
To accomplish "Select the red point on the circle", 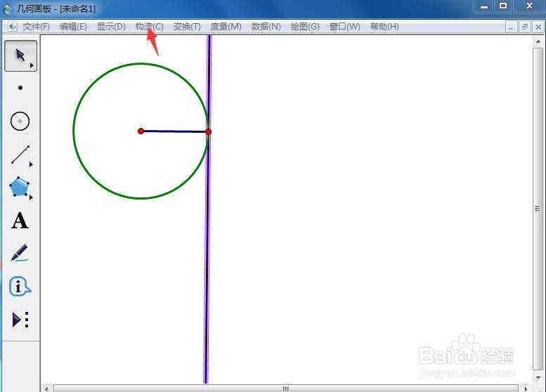I will (x=208, y=131).
